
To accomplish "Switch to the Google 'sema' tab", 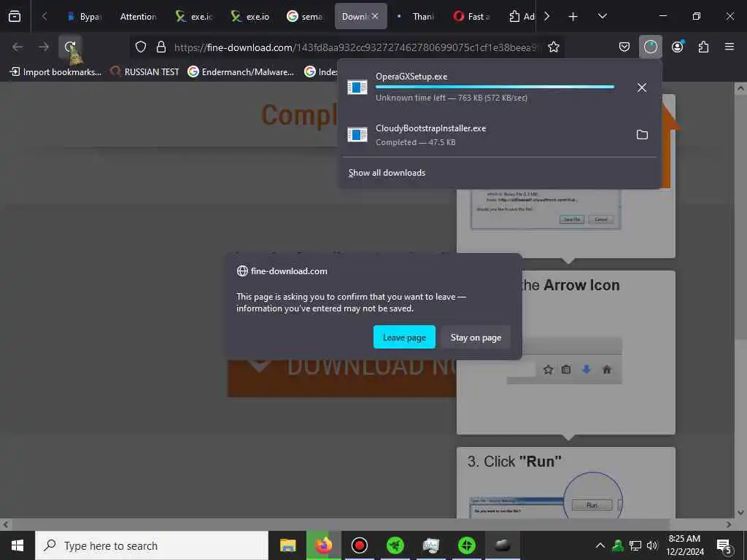I will (x=305, y=17).
